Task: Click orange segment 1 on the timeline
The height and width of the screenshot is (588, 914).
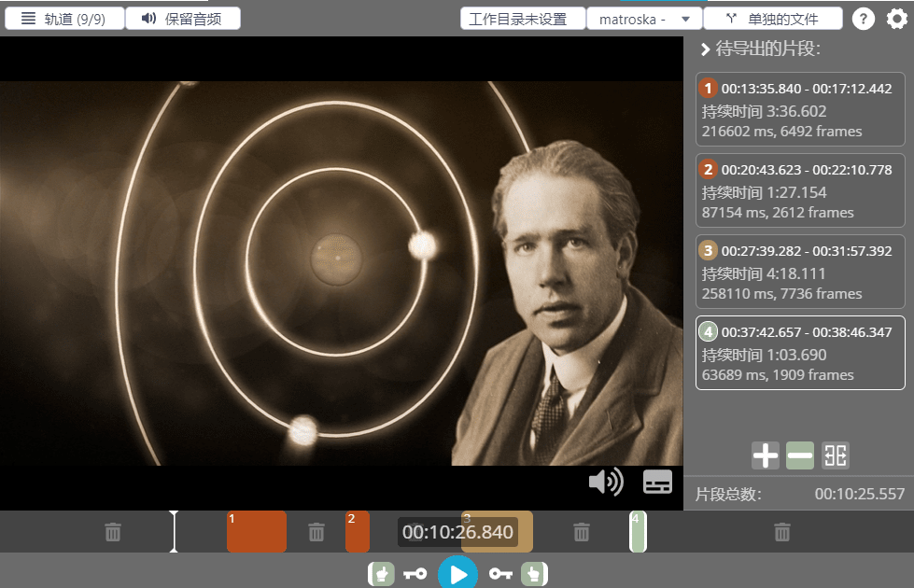Action: (257, 532)
